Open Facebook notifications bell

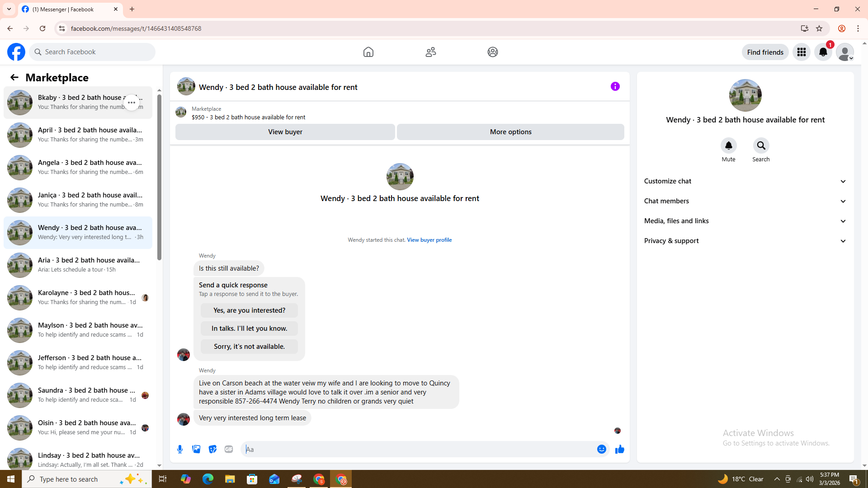(x=823, y=52)
